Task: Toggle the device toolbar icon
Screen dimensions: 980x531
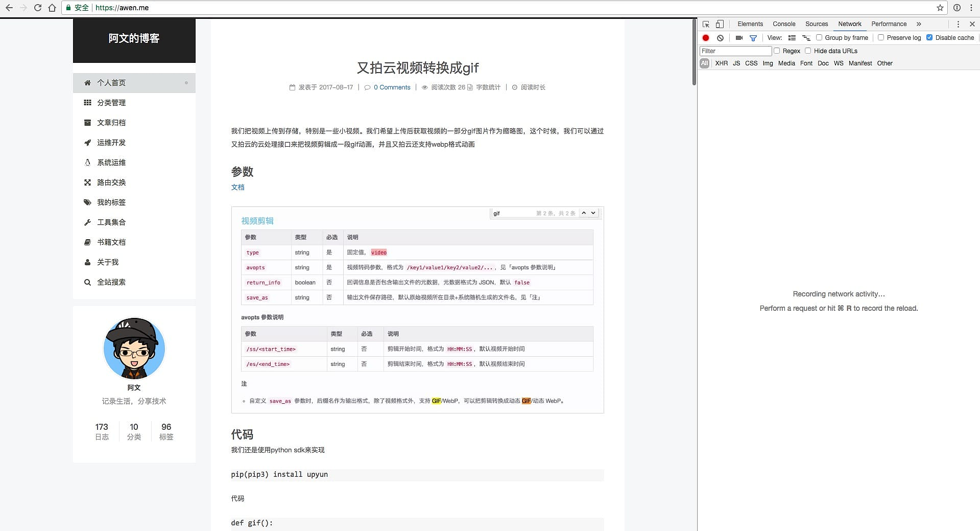Action: tap(720, 24)
